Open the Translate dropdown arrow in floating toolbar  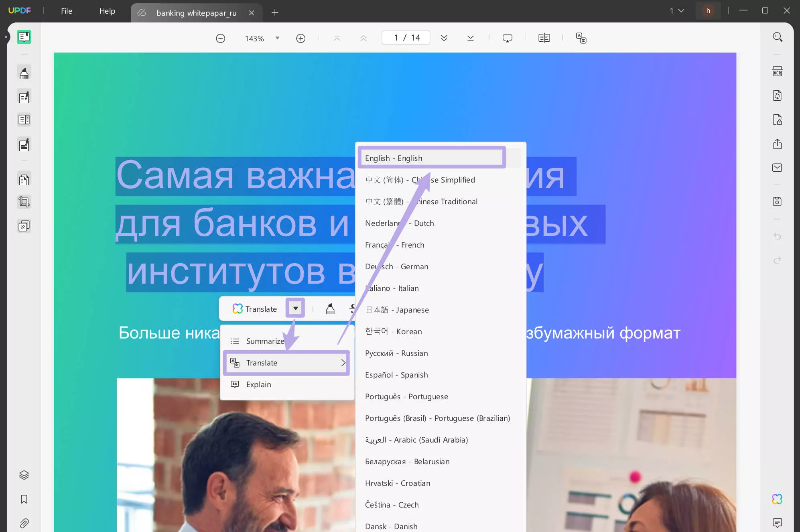point(295,308)
